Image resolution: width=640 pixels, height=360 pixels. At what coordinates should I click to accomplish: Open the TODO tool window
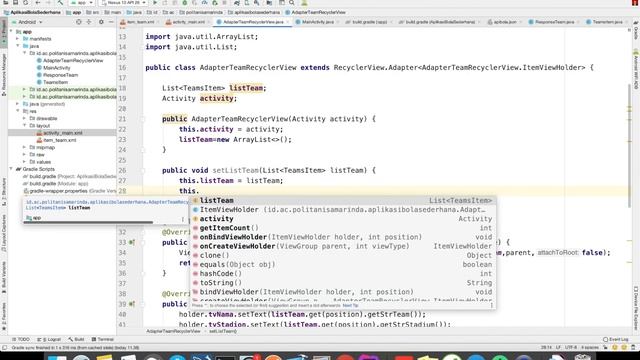[x=21, y=339]
